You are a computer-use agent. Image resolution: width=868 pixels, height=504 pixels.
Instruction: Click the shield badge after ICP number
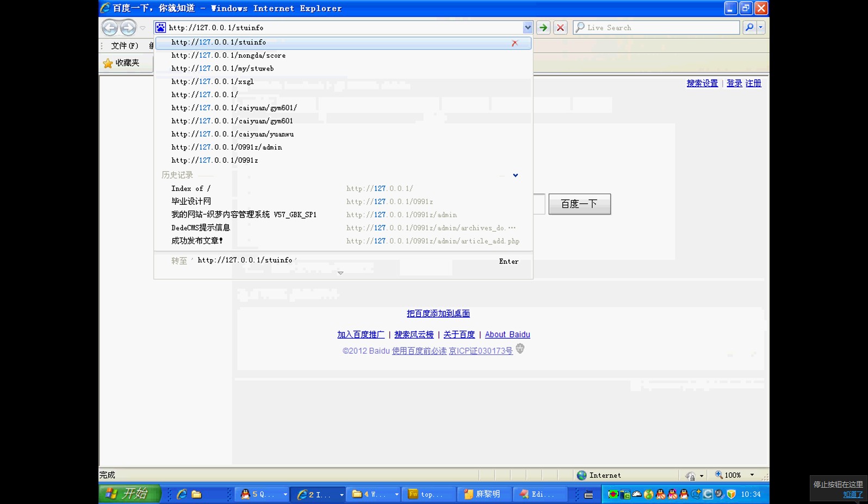(520, 348)
